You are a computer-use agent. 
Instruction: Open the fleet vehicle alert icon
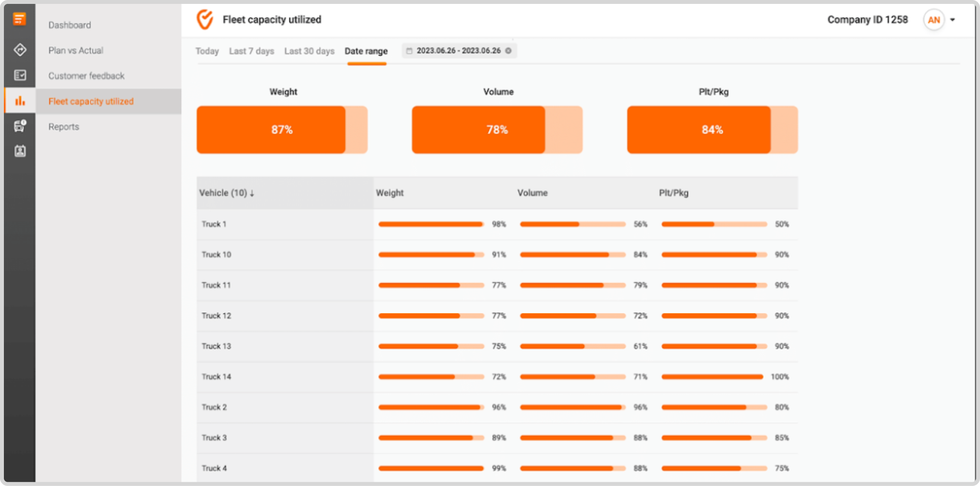point(20,126)
